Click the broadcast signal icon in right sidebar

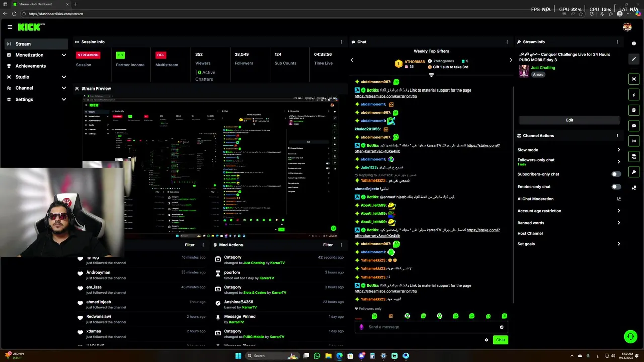(x=634, y=141)
